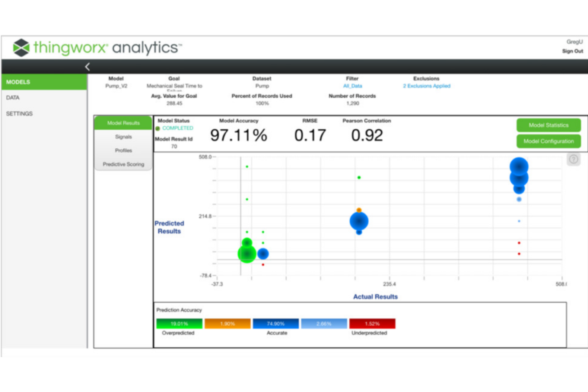Click the Actual Results axis label
This screenshot has width=588, height=392.
click(x=375, y=297)
